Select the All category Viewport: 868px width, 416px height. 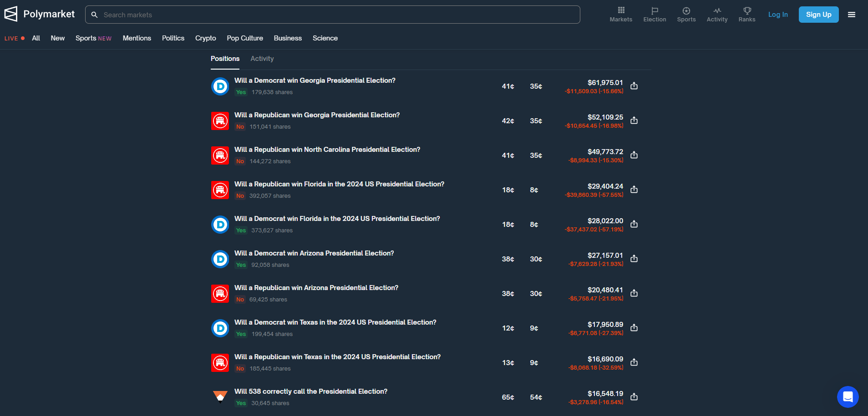[36, 38]
